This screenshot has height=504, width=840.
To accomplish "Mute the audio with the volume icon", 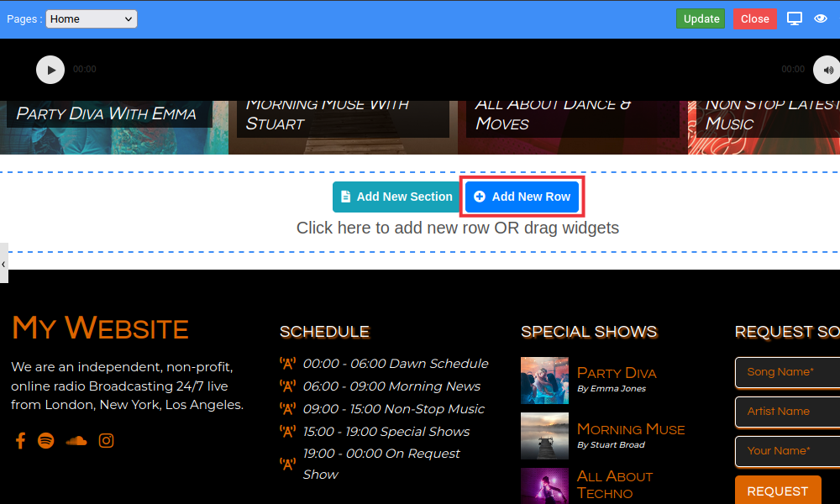I will click(827, 70).
